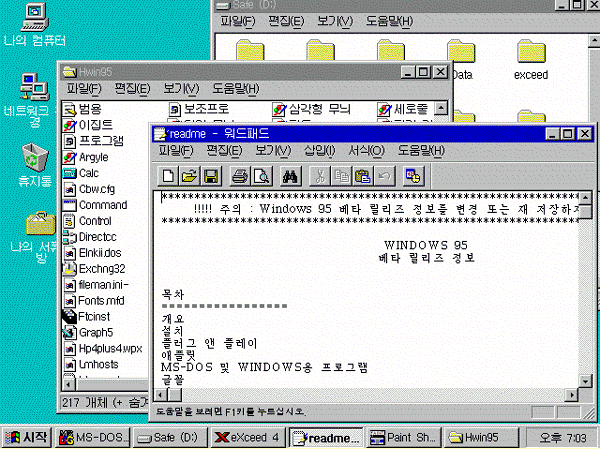
Task: Select the Fonts.mfd file in Hwin95 window
Action: click(94, 300)
